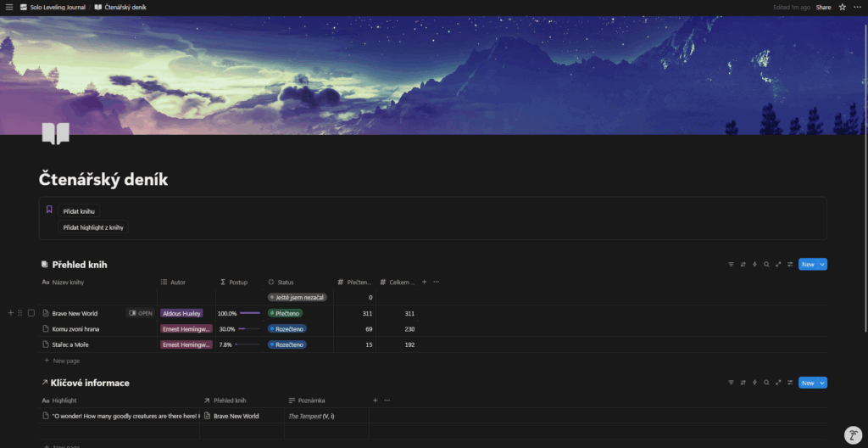This screenshot has width=868, height=448.
Task: Star this page as a favorite
Action: point(842,7)
